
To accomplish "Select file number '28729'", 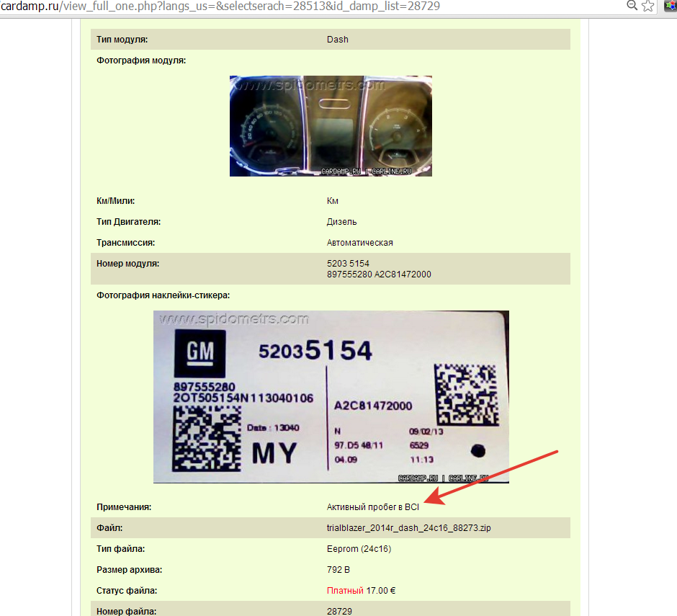I will 339,611.
